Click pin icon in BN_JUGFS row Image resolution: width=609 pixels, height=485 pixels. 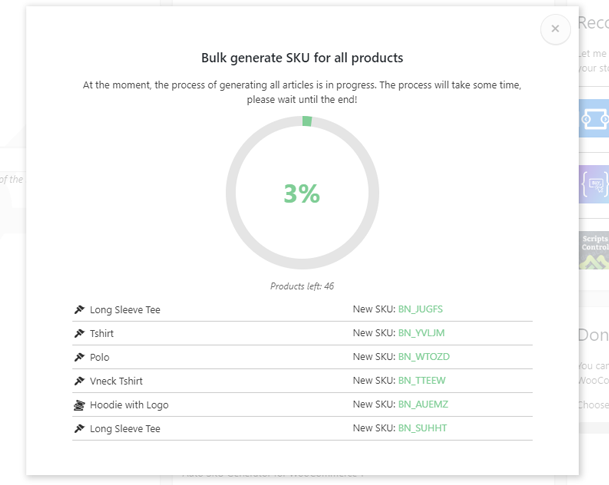point(79,310)
